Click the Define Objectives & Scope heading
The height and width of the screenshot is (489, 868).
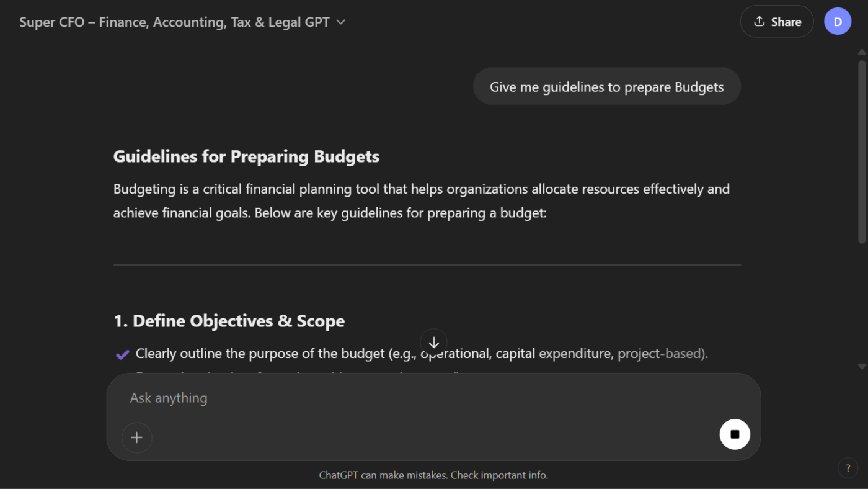click(229, 321)
